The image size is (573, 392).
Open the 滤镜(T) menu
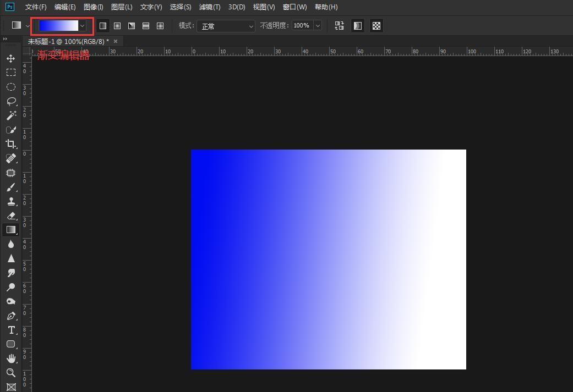coord(210,7)
